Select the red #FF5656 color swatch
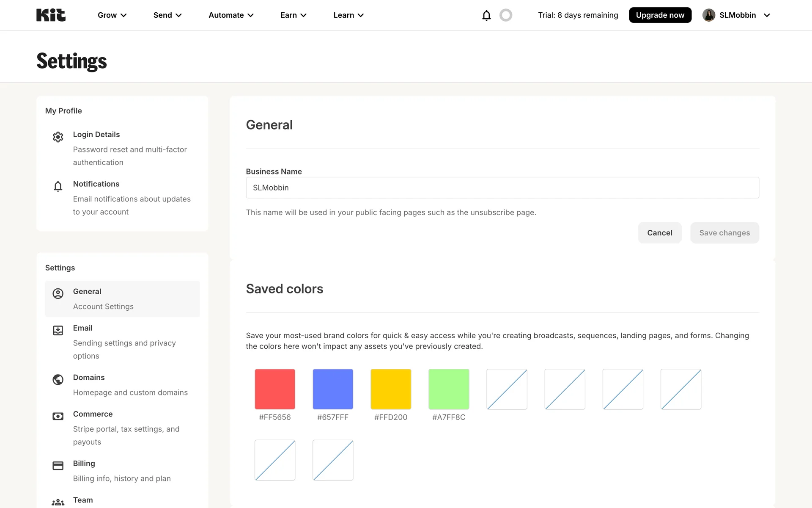This screenshot has width=812, height=508. tap(275, 389)
